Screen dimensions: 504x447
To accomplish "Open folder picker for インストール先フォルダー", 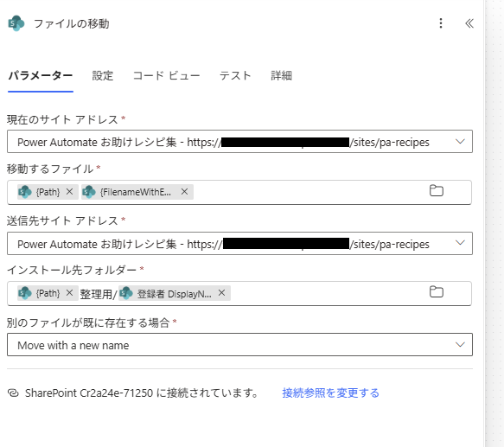I will (x=437, y=292).
